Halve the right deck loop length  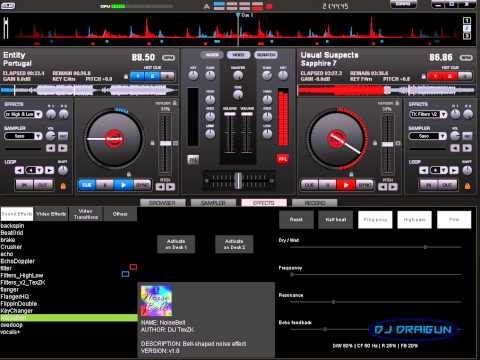(424, 170)
